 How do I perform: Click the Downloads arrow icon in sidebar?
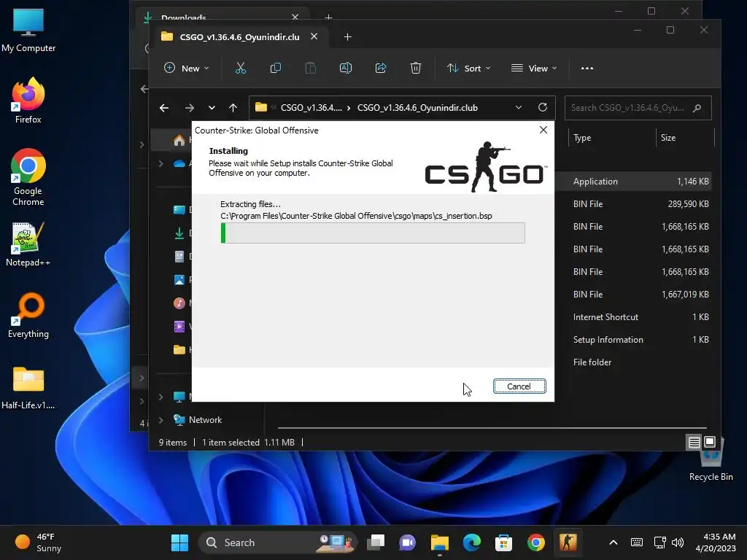(179, 233)
